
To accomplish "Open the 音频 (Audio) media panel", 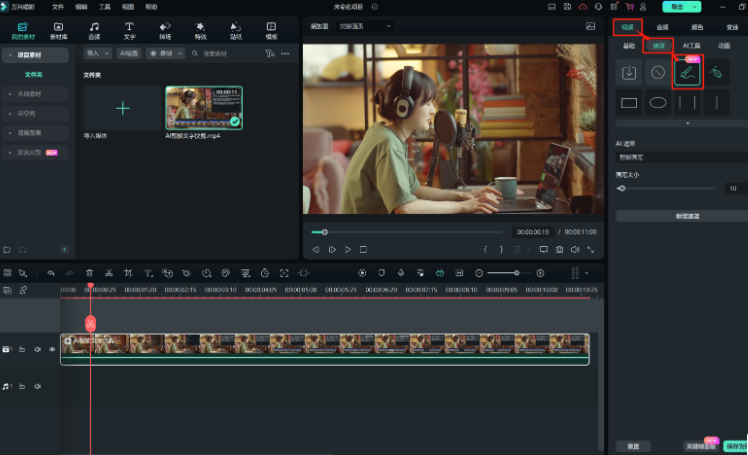I will (94, 30).
